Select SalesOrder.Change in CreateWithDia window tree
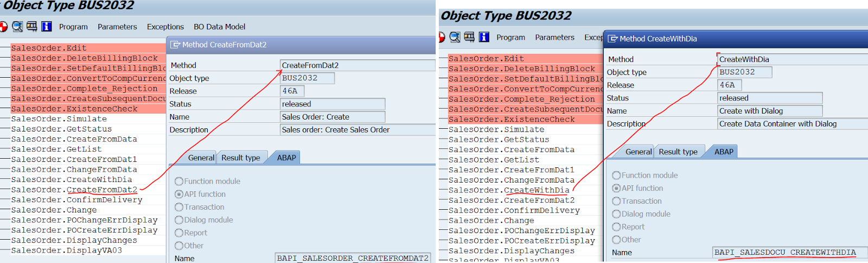868x263 pixels. click(492, 221)
